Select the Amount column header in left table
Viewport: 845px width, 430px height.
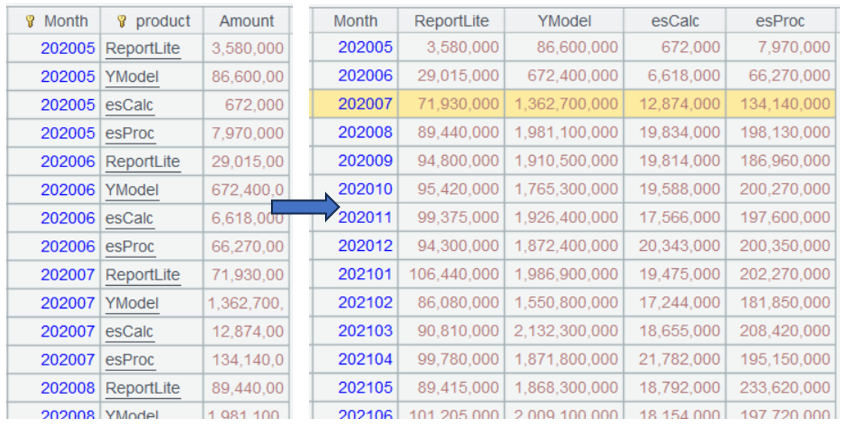tap(247, 21)
